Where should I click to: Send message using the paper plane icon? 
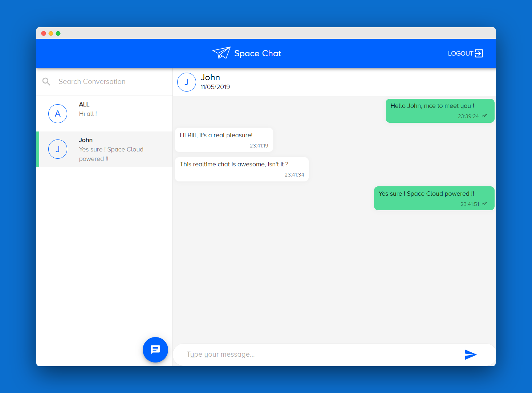tap(471, 354)
